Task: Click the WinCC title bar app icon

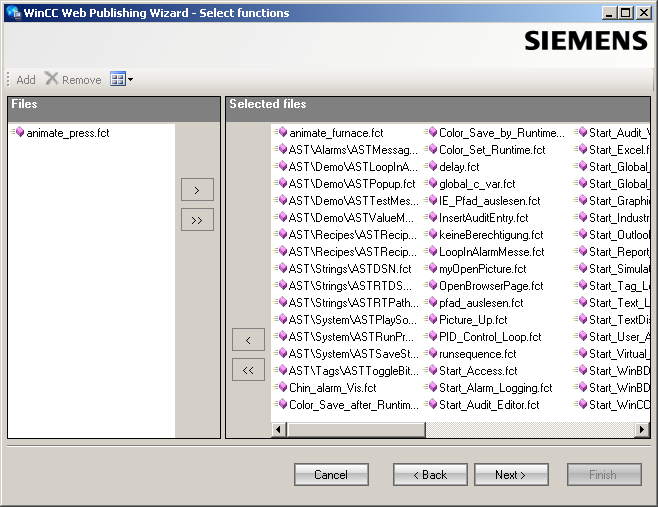Action: click(12, 13)
